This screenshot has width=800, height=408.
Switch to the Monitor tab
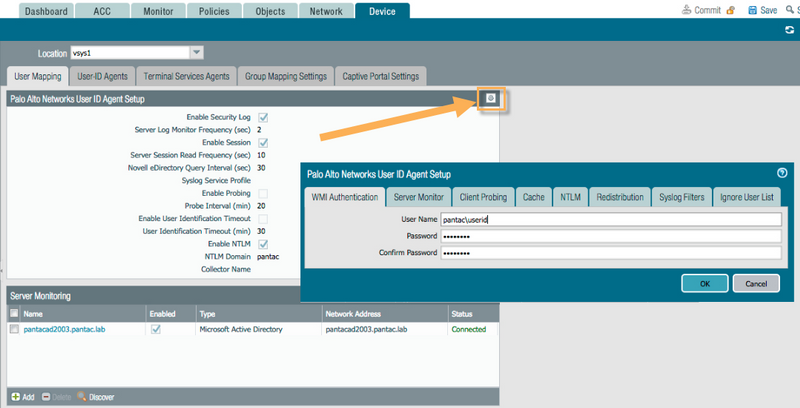(158, 11)
